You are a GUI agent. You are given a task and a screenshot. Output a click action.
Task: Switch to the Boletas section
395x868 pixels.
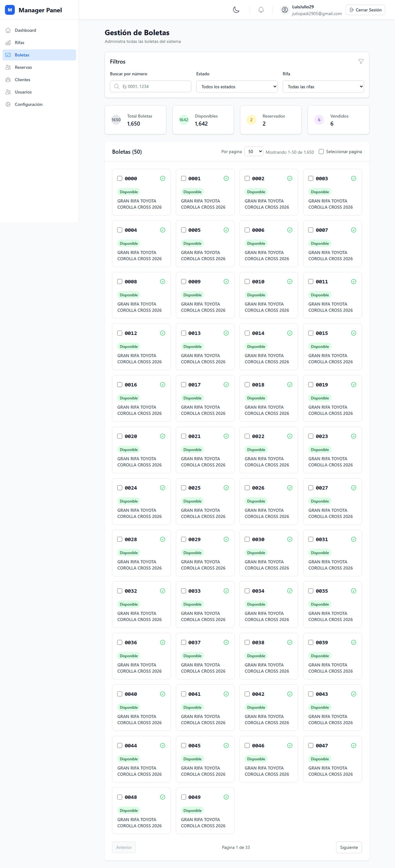[22, 55]
